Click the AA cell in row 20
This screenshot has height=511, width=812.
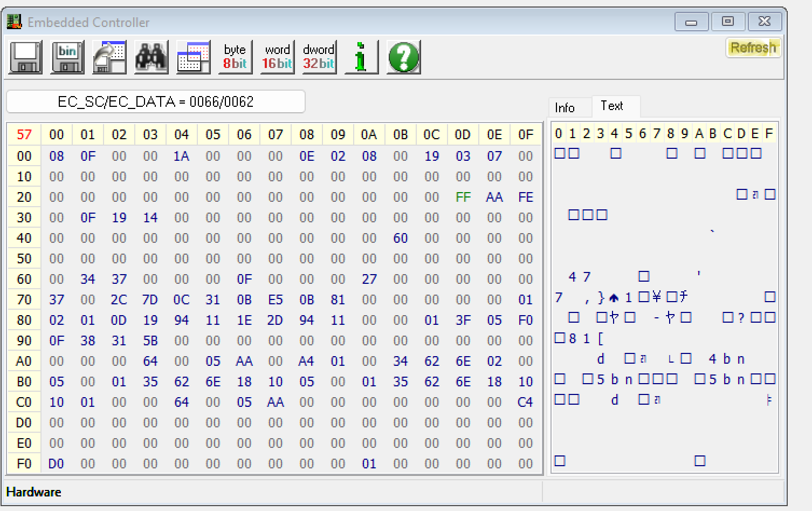494,197
